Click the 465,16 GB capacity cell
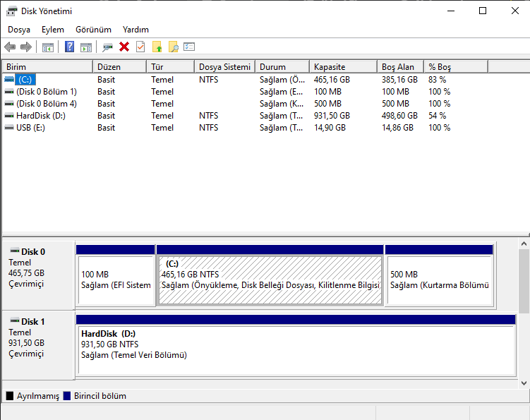The height and width of the screenshot is (420, 530). [x=332, y=80]
